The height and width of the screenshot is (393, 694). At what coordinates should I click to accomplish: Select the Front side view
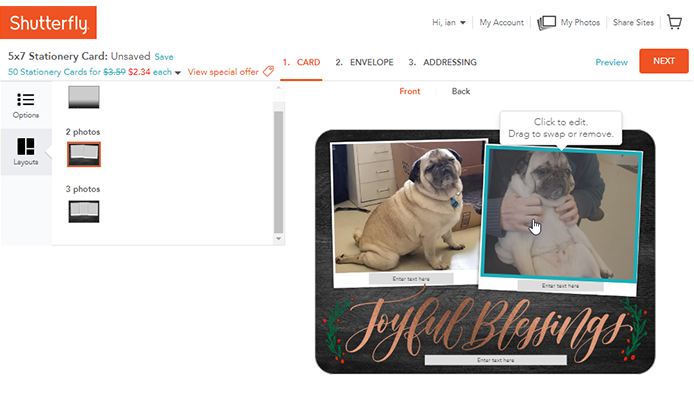coord(410,91)
